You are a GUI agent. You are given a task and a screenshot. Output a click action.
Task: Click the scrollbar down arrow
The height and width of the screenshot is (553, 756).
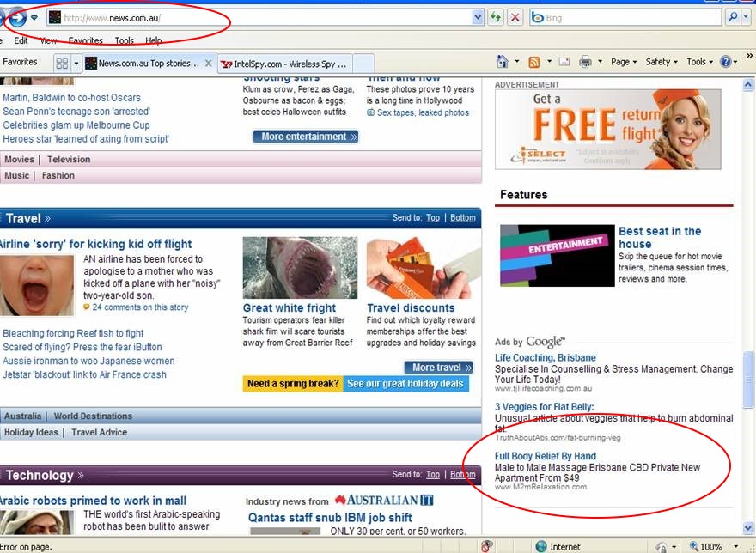(x=747, y=527)
